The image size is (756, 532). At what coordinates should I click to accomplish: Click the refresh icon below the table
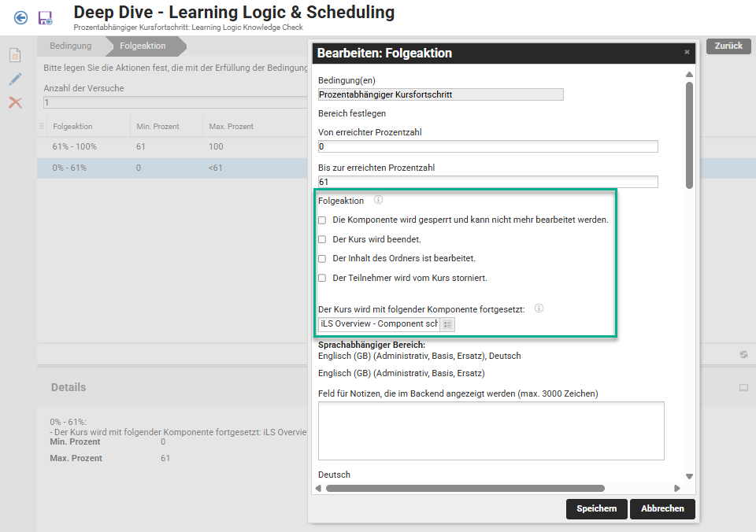point(743,355)
